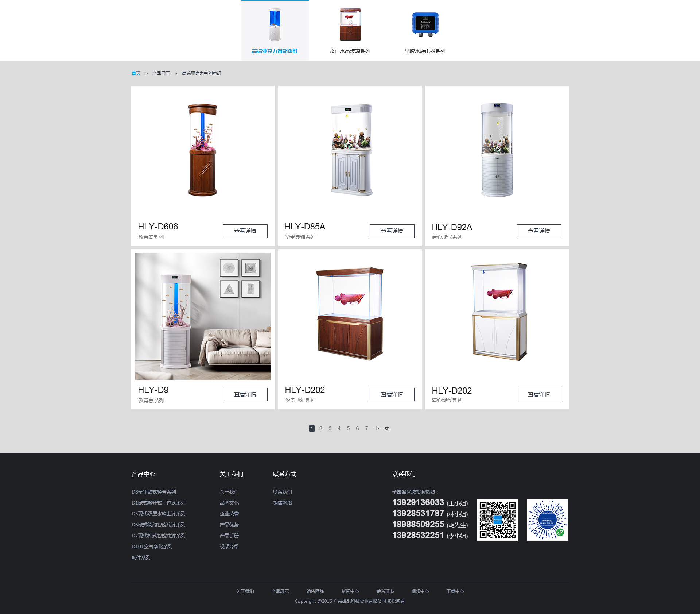Image resolution: width=700 pixels, height=614 pixels.
Task: Go to 首页 in breadcrumb
Action: [136, 73]
